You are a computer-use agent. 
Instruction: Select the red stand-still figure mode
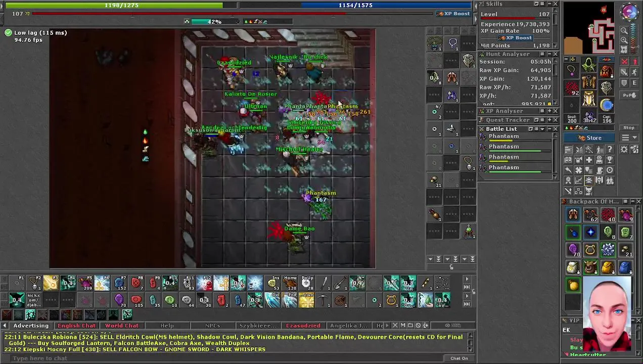[634, 61]
